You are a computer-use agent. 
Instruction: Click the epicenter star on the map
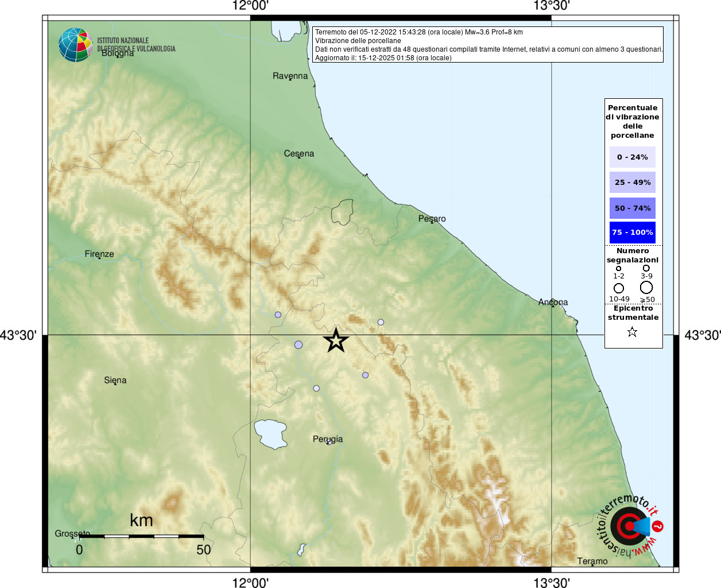pos(336,341)
